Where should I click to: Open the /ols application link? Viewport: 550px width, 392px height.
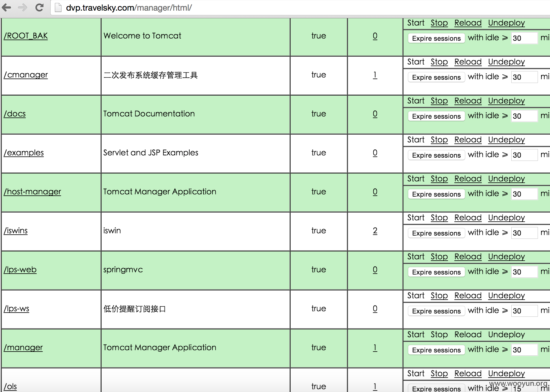(10, 386)
